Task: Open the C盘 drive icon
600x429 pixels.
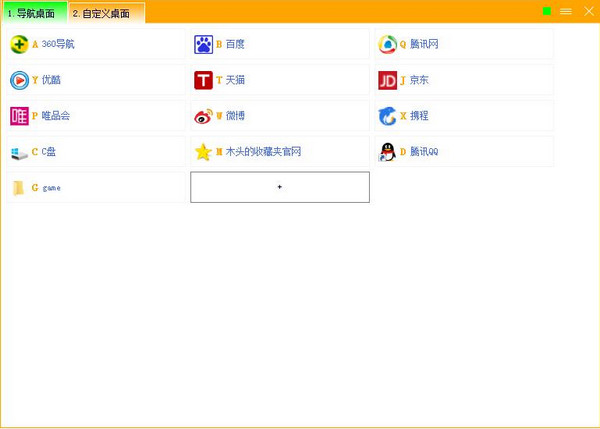Action: 19,152
